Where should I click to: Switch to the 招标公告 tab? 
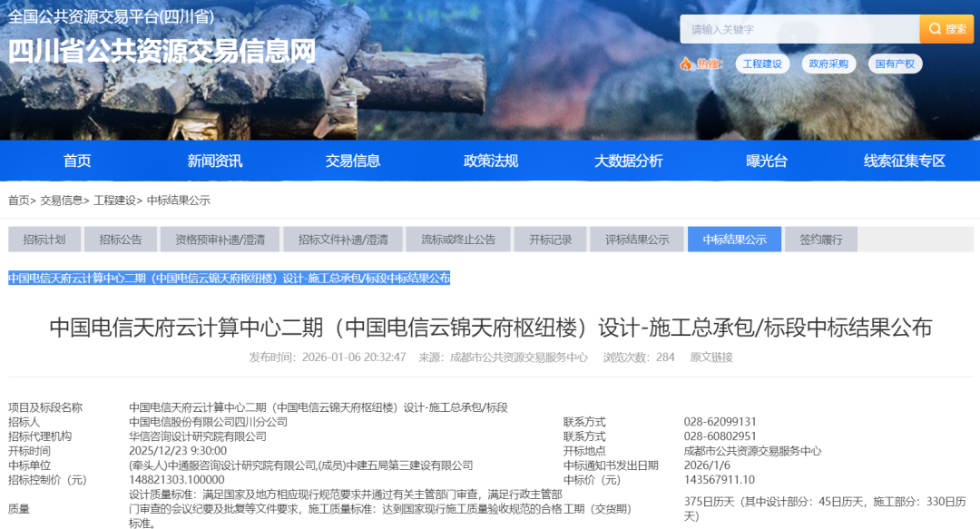coord(121,239)
